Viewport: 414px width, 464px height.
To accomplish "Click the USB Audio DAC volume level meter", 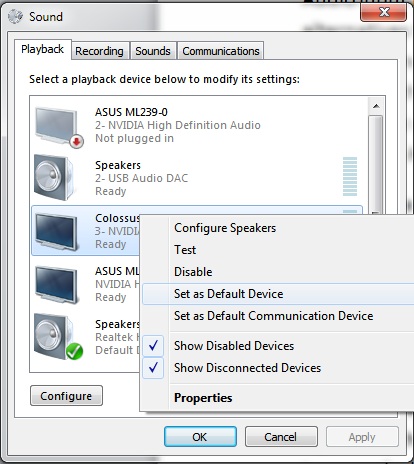I will coord(350,176).
